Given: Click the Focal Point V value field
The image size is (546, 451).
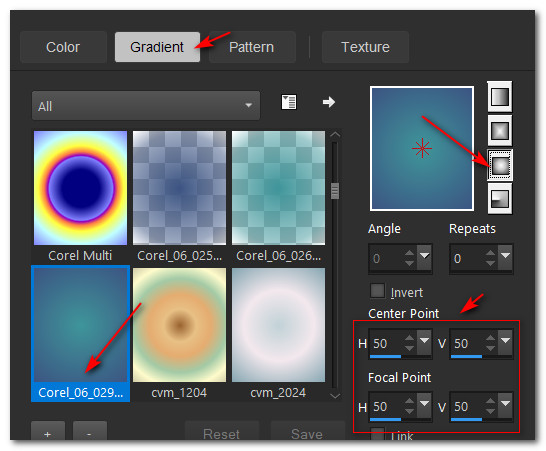Looking at the screenshot, I should tap(467, 406).
